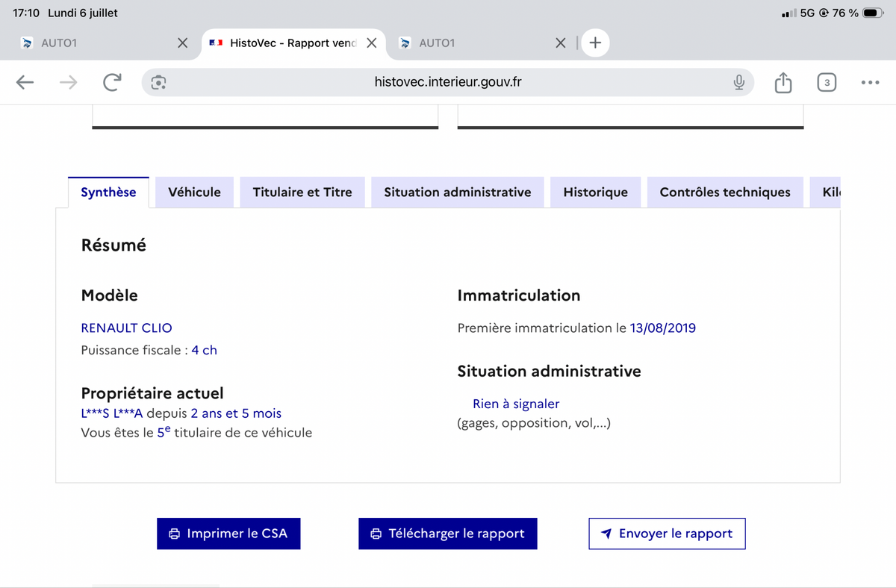Screen dimensions: 896x588
Task: Click the Rien à signaler status text
Action: pyautogui.click(x=516, y=404)
